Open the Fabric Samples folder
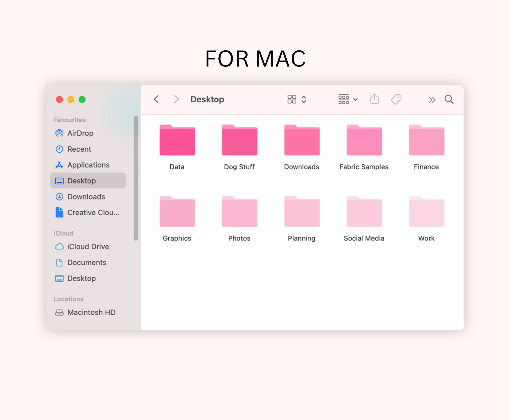 point(364,140)
